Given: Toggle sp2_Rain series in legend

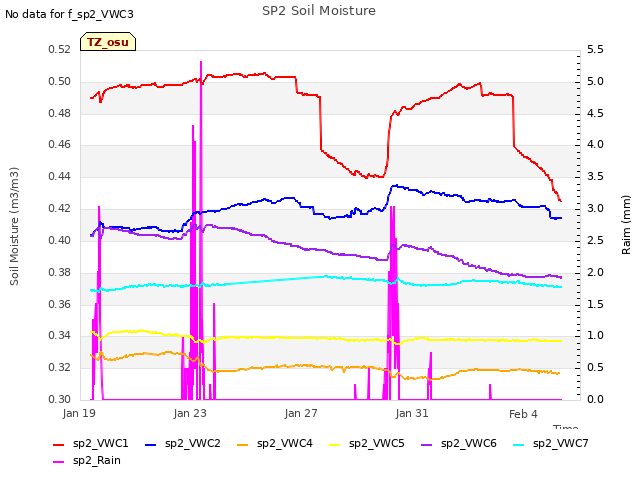Looking at the screenshot, I should point(87,460).
